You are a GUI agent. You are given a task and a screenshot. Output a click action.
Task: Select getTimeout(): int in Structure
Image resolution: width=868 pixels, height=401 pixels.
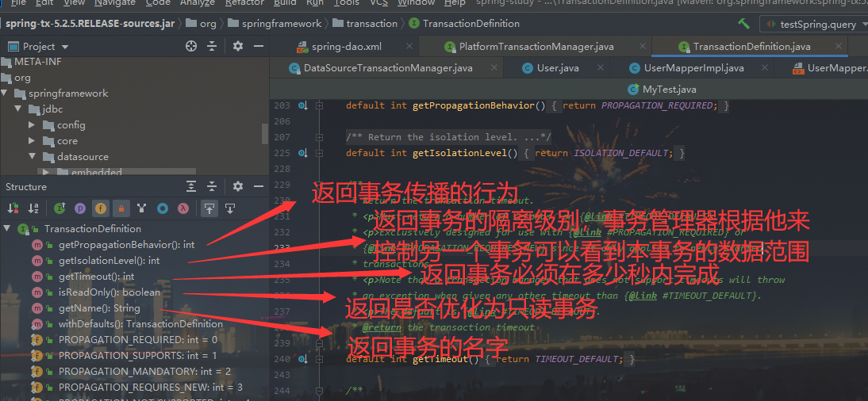[96, 276]
